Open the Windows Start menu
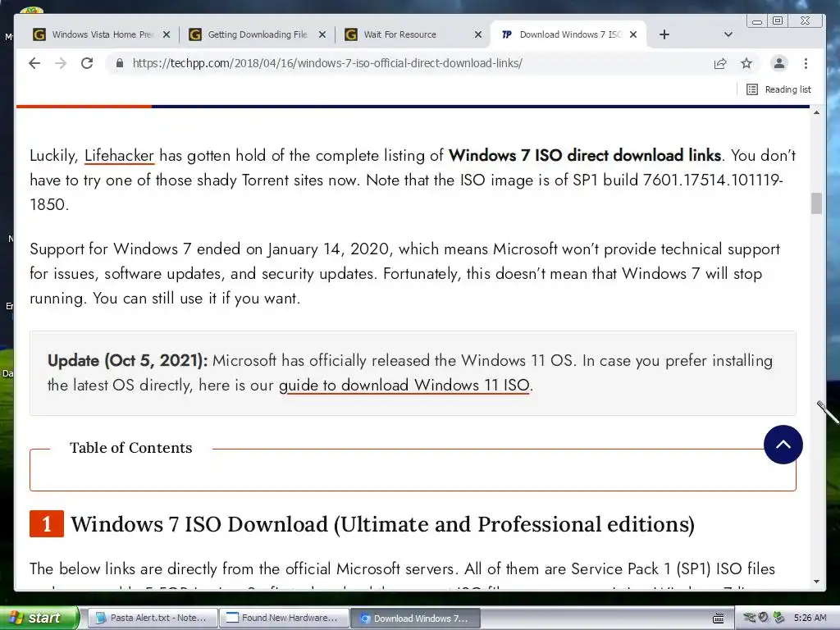Image resolution: width=840 pixels, height=630 pixels. (x=39, y=618)
